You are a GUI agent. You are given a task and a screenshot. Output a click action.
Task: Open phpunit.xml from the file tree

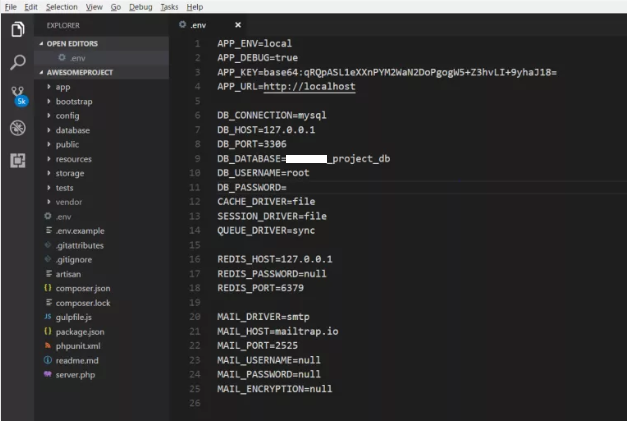pos(78,346)
